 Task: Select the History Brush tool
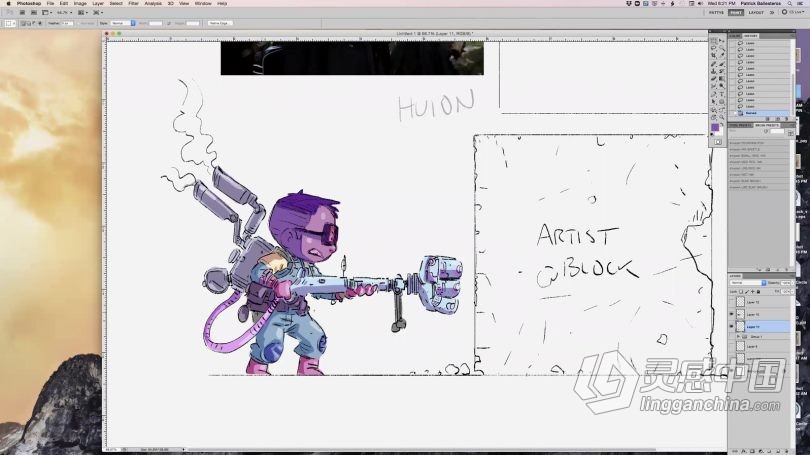tap(722, 71)
